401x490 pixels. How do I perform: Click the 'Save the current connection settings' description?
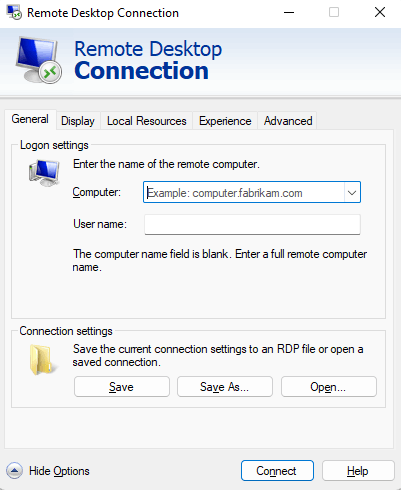click(x=218, y=355)
